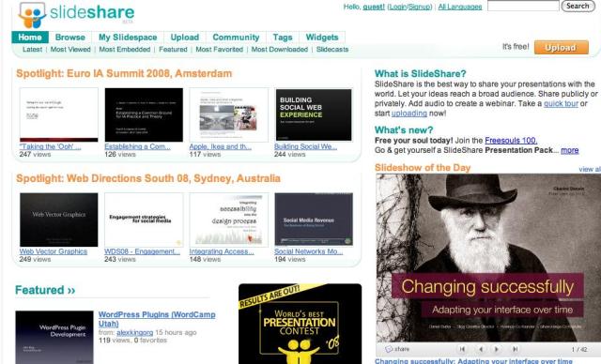Image resolution: width=601 pixels, height=364 pixels.
Task: Switch to My Slidespace tab
Action: coord(128,38)
